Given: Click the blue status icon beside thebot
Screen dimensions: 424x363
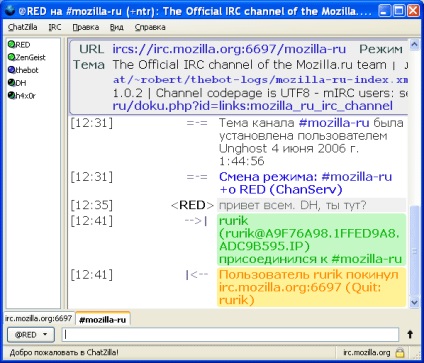Looking at the screenshot, I should pos(11,70).
